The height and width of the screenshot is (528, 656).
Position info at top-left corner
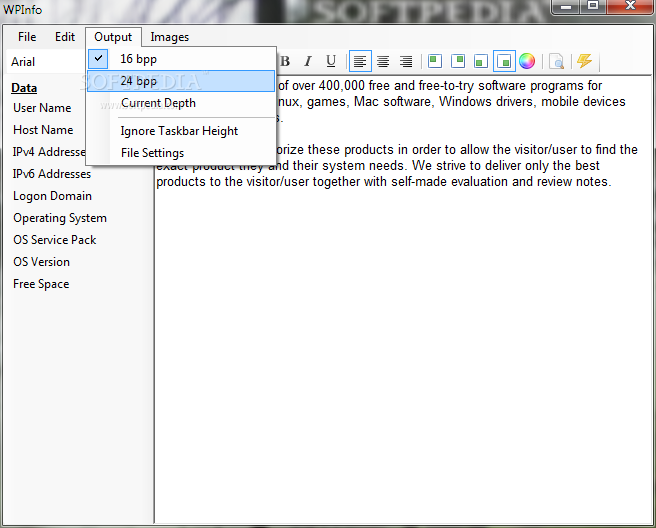click(435, 61)
